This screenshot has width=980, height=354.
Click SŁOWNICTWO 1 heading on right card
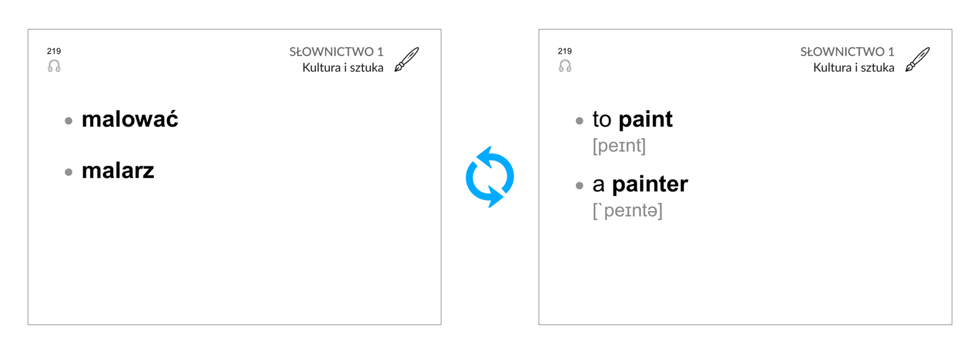(x=847, y=52)
